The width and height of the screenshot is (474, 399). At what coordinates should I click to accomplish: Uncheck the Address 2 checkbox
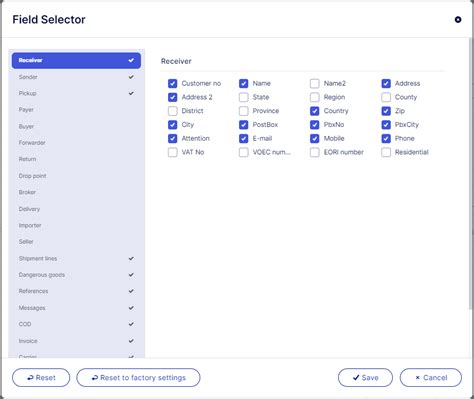click(173, 97)
